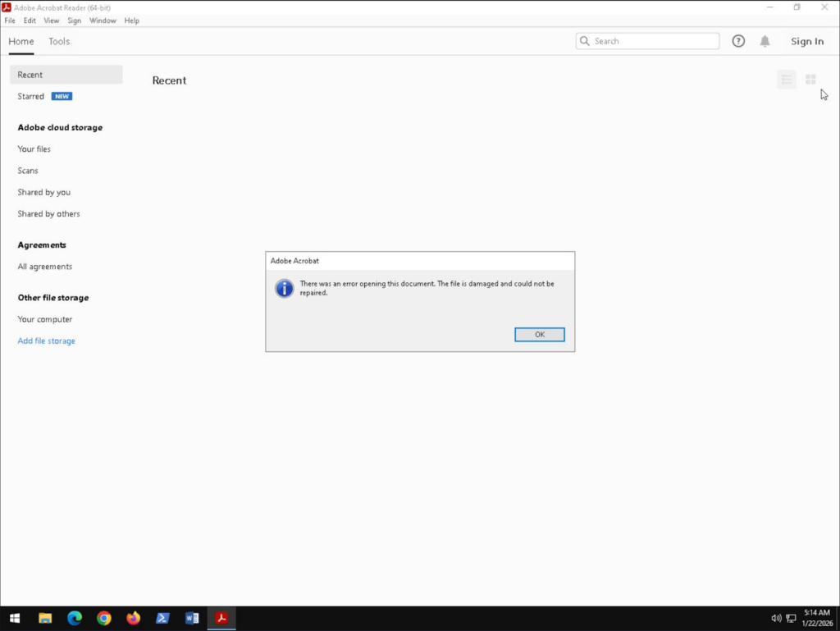Screen dimensions: 840x631
Task: Switch to the Tools tab
Action: click(59, 41)
